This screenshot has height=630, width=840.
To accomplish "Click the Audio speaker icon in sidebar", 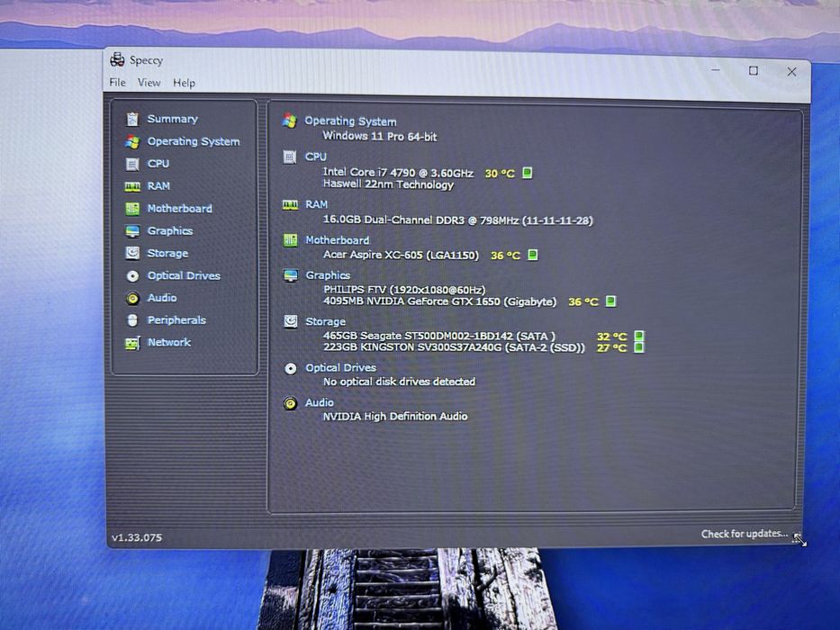I will (132, 299).
